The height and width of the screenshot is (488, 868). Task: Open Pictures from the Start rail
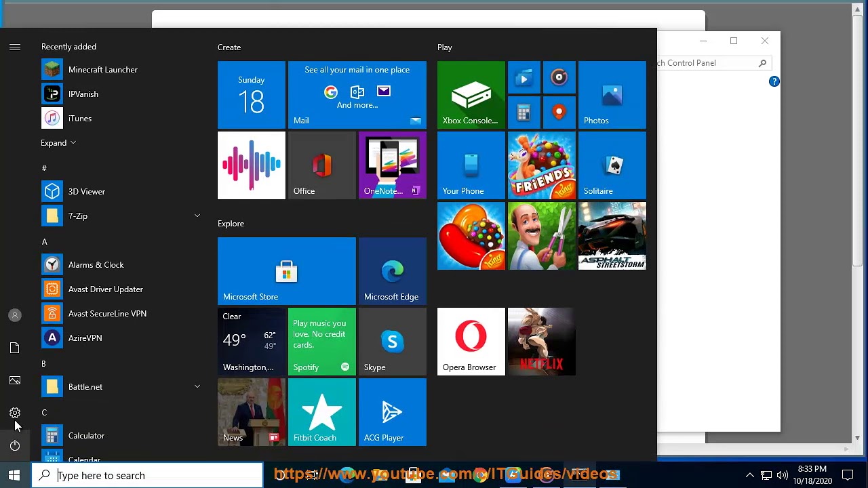coord(15,380)
